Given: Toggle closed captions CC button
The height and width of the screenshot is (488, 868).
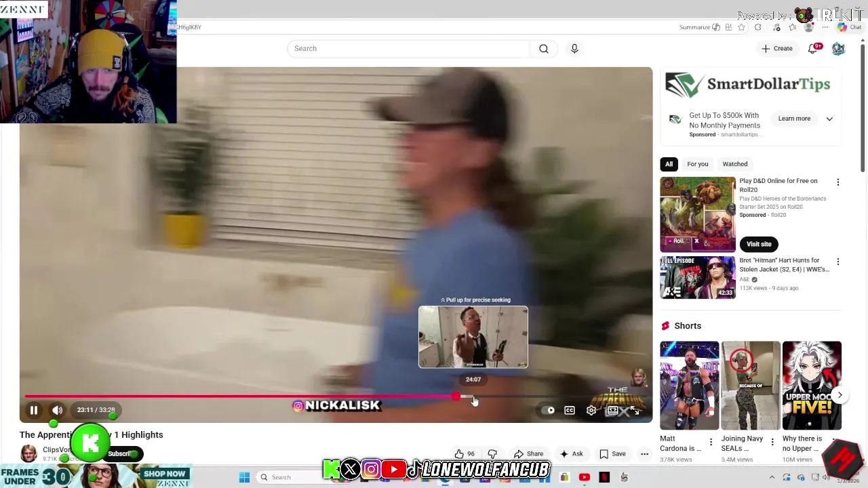Looking at the screenshot, I should [570, 410].
